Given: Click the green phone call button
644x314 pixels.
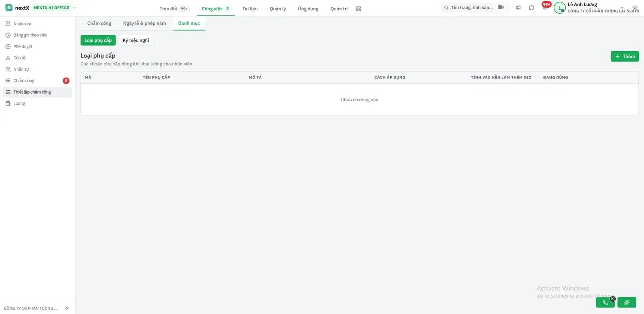Looking at the screenshot, I should (605, 302).
